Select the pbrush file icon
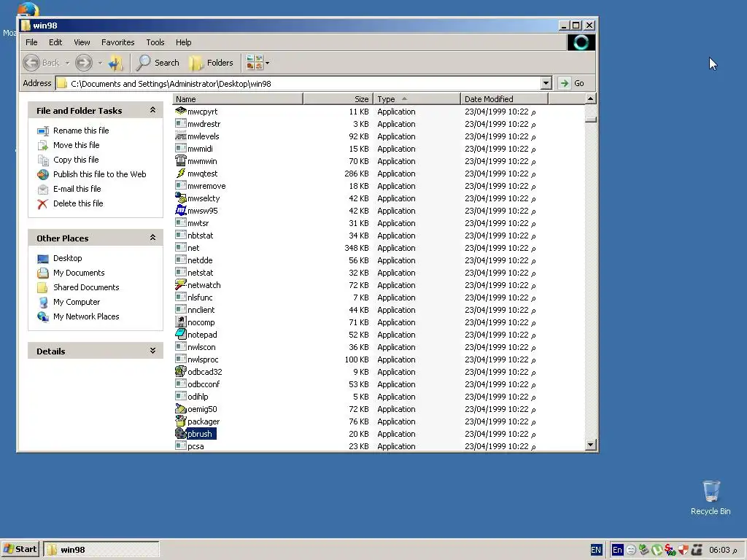Image resolution: width=747 pixels, height=560 pixels. pos(181,433)
